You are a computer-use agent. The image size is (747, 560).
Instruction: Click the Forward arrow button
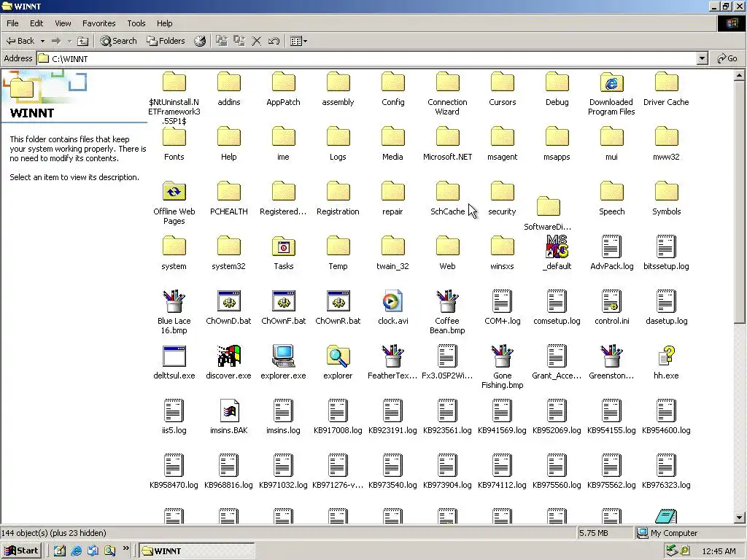coord(56,41)
